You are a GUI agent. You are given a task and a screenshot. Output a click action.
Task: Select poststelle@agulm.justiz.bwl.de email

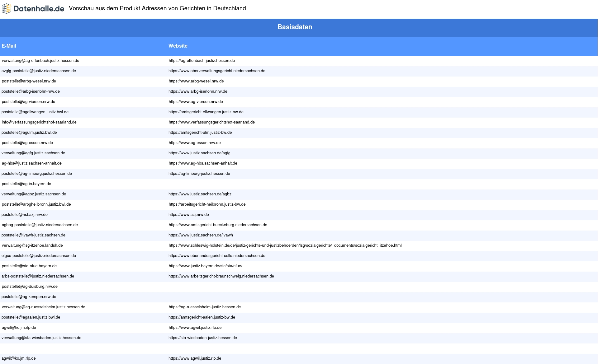(29, 133)
